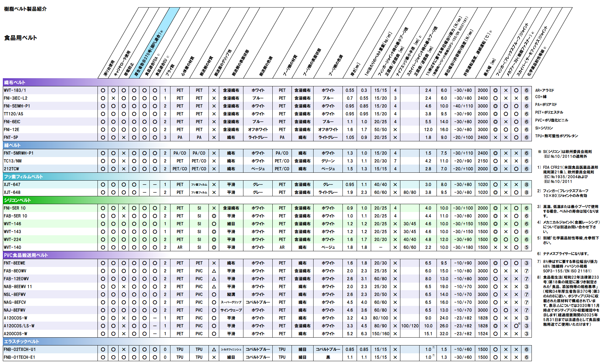Click the surface cell スーパーグリップ

point(231,302)
